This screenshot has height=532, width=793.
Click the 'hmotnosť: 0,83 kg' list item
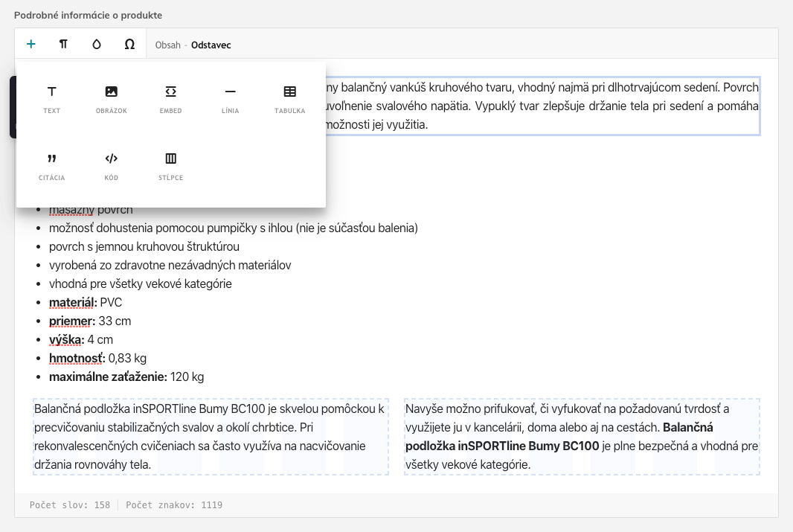click(97, 359)
